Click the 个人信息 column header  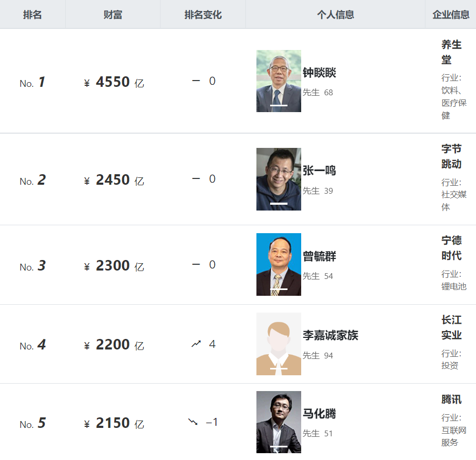pos(335,15)
